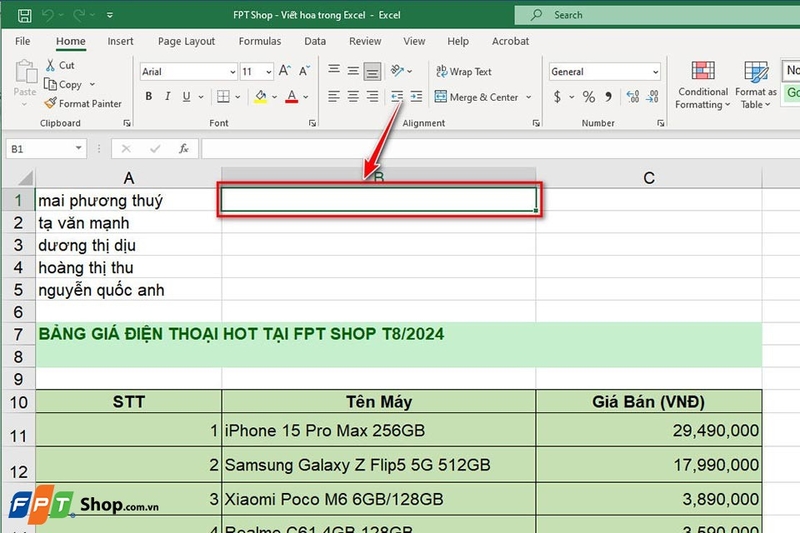Viewport: 800px width, 533px height.
Task: Open the Arial font name dropdown
Action: [x=233, y=72]
